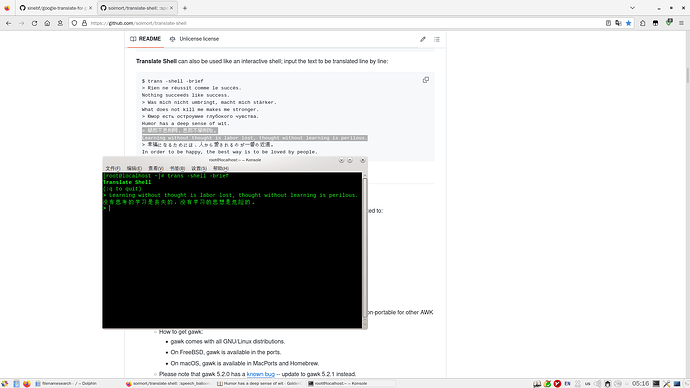Switch to the Konsole taskbar entry

tap(351, 384)
